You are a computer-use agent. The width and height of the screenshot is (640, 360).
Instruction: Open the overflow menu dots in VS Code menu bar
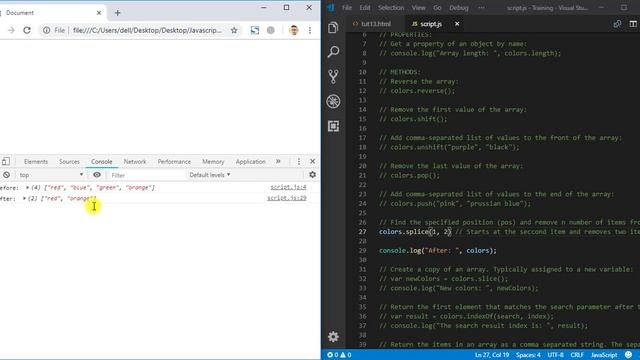click(x=481, y=8)
